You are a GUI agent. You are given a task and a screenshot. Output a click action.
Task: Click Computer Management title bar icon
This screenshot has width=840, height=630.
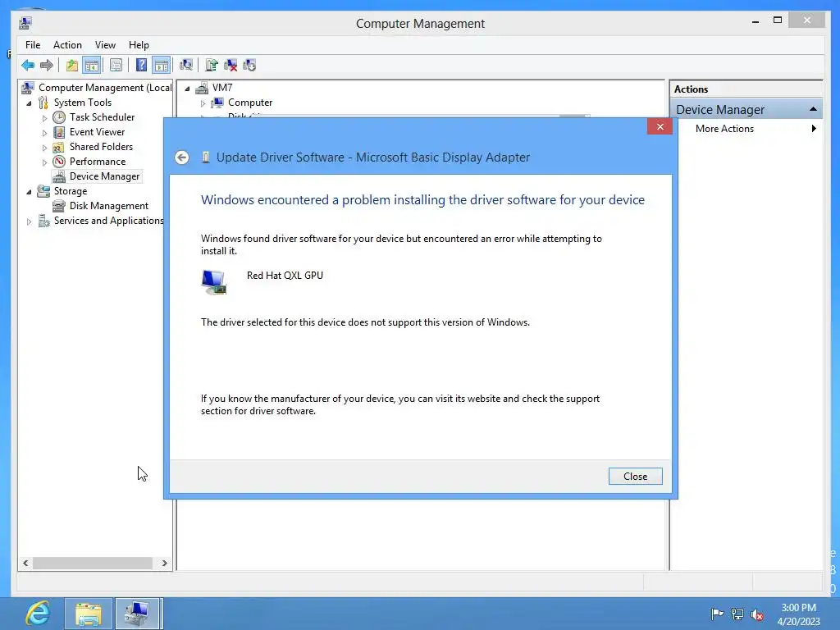(x=25, y=23)
